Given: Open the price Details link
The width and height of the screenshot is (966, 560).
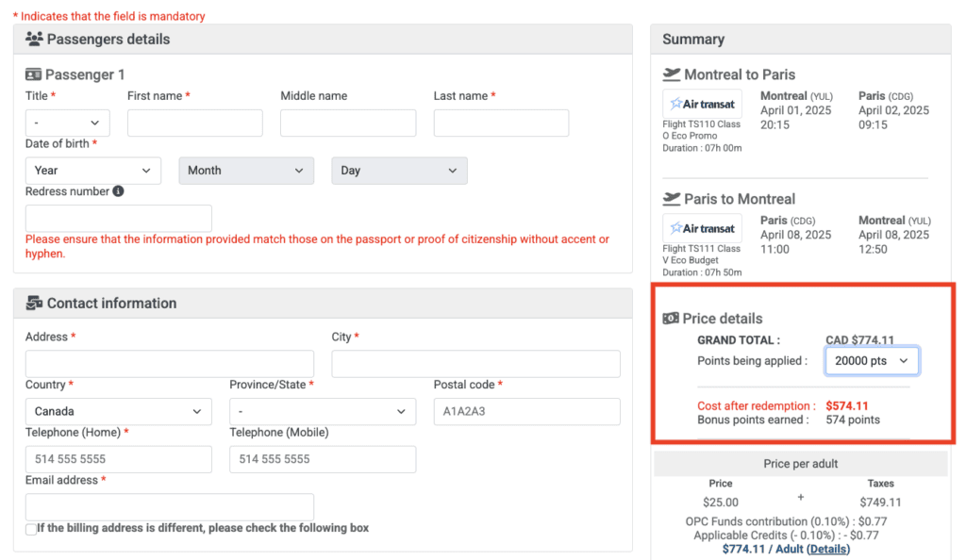Looking at the screenshot, I should pyautogui.click(x=827, y=549).
